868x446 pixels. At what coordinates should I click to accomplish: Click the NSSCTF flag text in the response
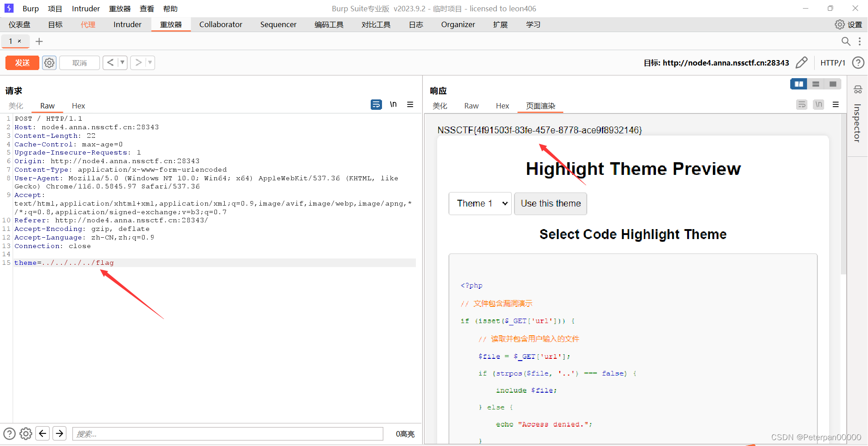click(539, 130)
